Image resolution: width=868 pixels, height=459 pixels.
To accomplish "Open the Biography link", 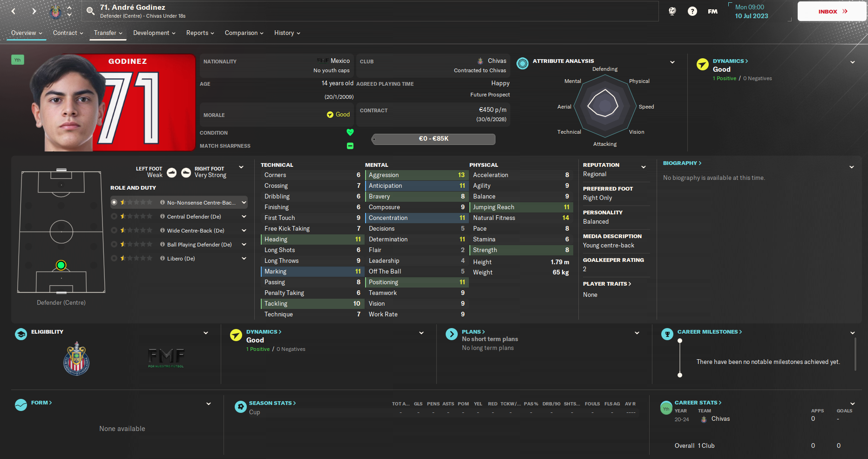I will tap(682, 163).
